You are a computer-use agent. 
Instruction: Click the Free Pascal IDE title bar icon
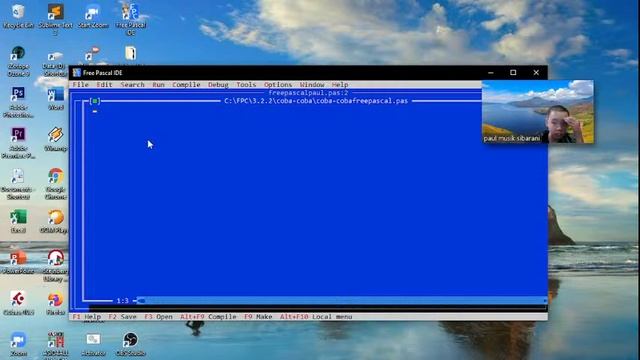[x=77, y=73]
